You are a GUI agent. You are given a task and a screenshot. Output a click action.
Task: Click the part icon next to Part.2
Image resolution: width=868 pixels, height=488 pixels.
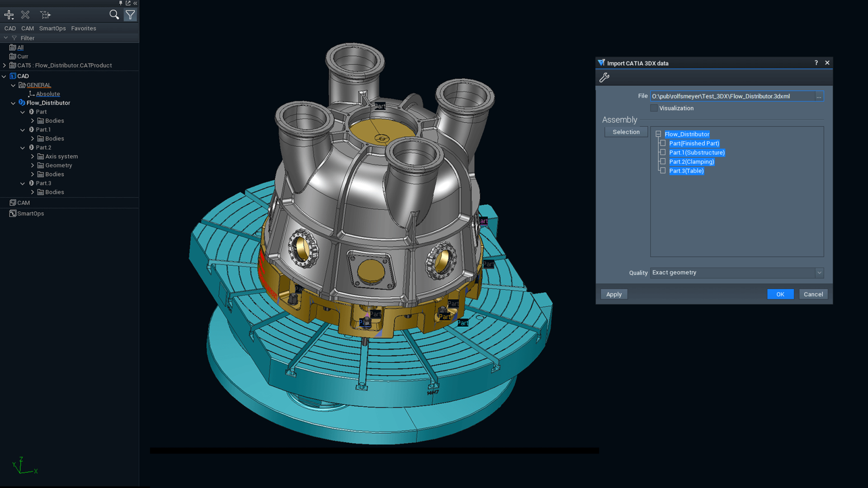pyautogui.click(x=32, y=147)
